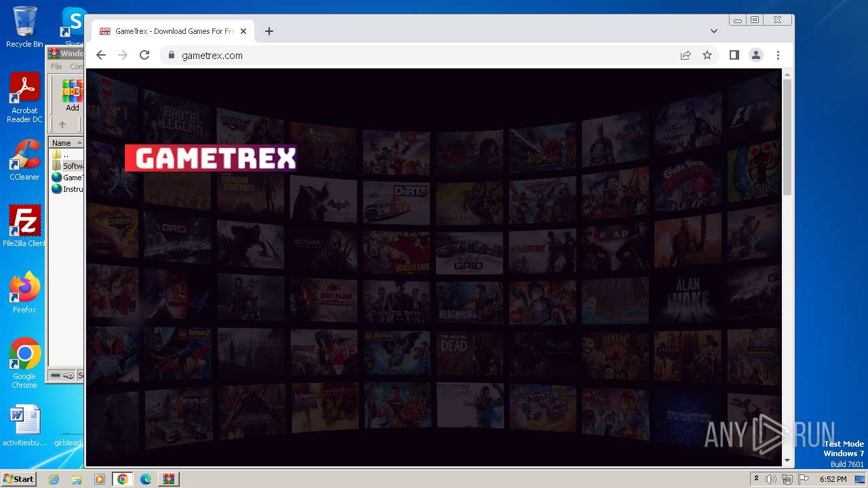868x488 pixels.
Task: Open Microsoft Edge from taskbar
Action: pyautogui.click(x=146, y=479)
